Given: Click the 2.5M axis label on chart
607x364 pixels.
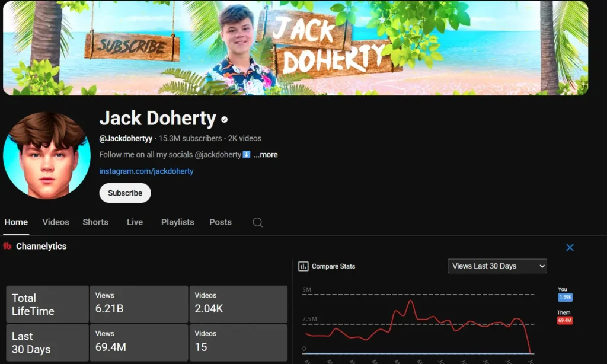Looking at the screenshot, I should pos(309,319).
